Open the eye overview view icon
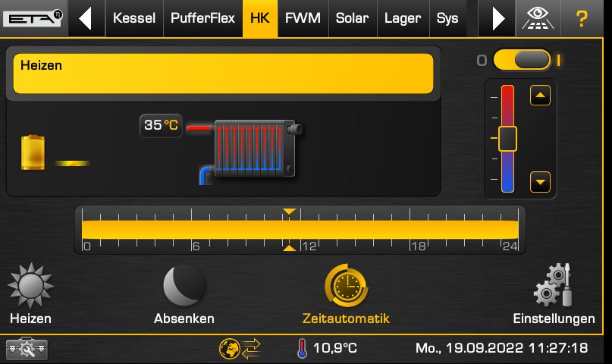The image size is (612, 364). tap(538, 18)
